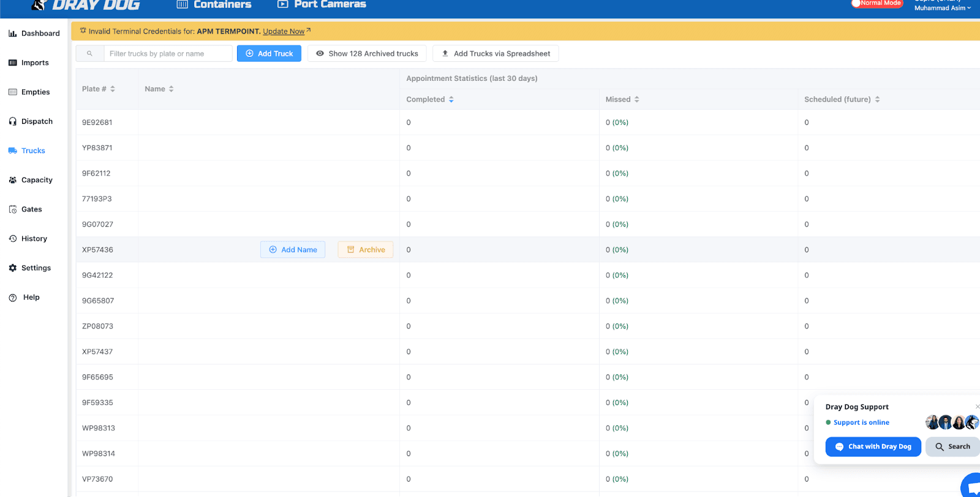
Task: Click the Add Truck button
Action: tap(269, 54)
